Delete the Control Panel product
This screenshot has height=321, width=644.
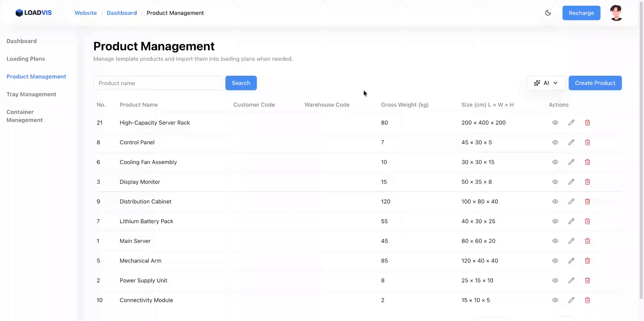(587, 143)
